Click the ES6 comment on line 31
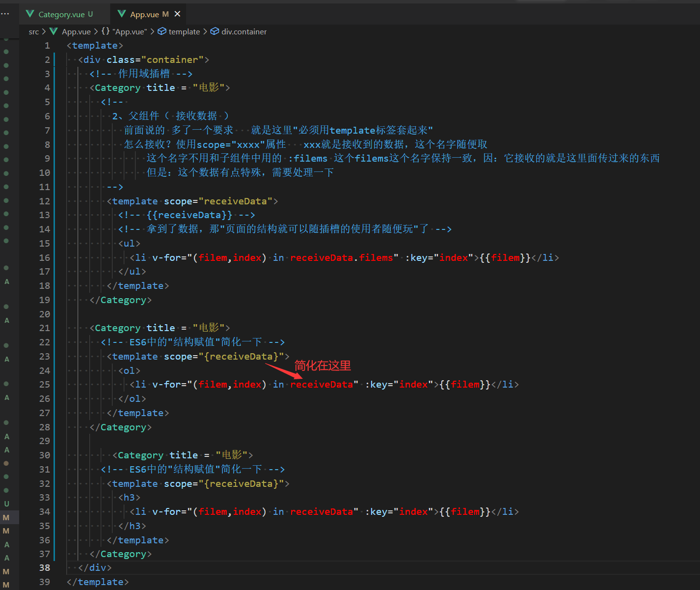This screenshot has height=590, width=700. pyautogui.click(x=193, y=470)
